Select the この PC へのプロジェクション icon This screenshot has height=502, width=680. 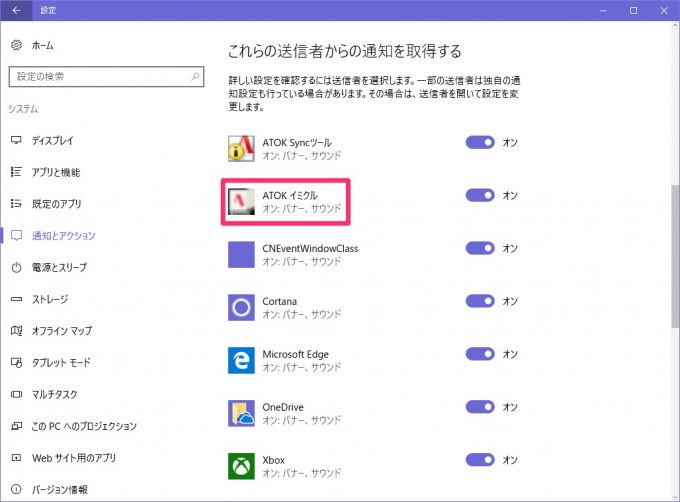[16, 426]
